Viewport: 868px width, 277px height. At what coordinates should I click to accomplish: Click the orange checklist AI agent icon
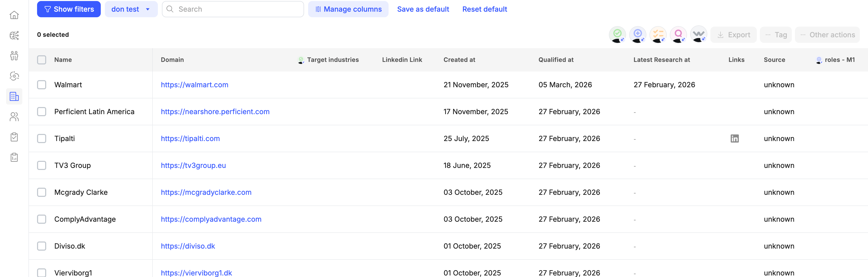(x=658, y=34)
